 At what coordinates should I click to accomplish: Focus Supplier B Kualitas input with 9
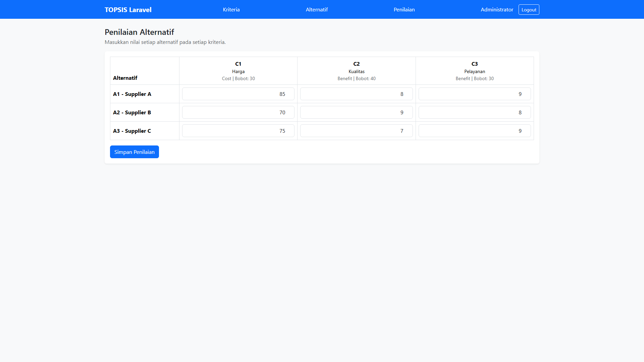(x=356, y=112)
